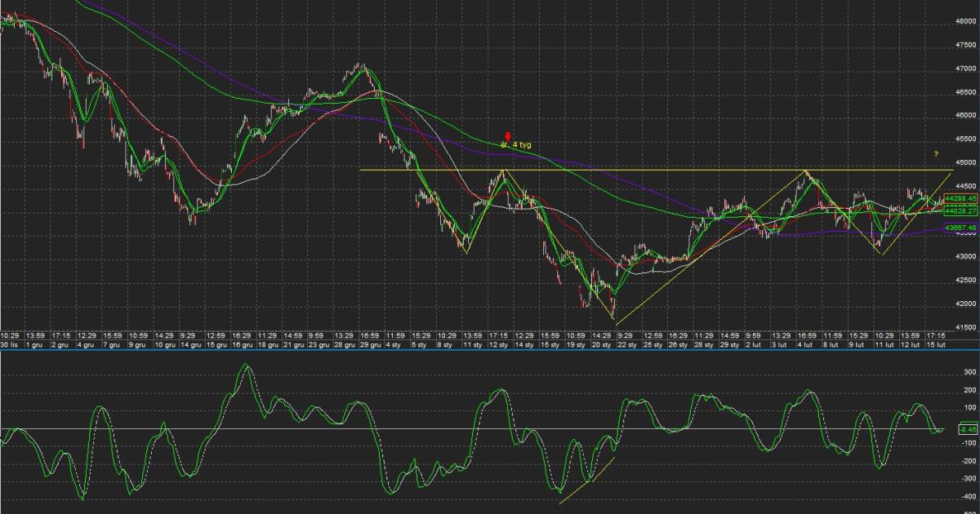Select the '22 sty' date label
Image resolution: width=980 pixels, height=514 pixels.
(x=627, y=345)
